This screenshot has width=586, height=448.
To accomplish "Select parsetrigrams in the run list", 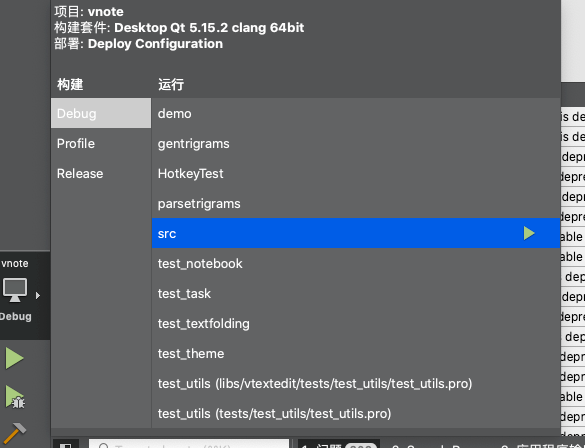I will pos(356,204).
